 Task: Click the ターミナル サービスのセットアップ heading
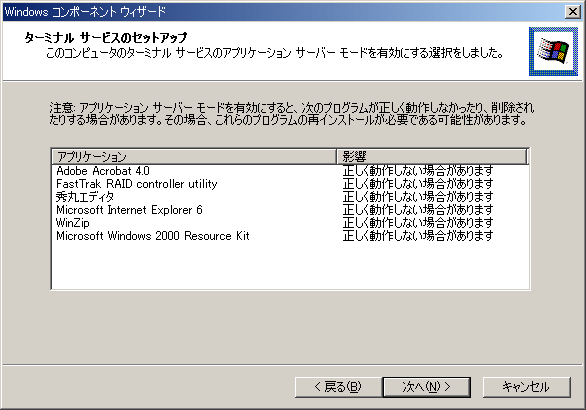coord(106,38)
